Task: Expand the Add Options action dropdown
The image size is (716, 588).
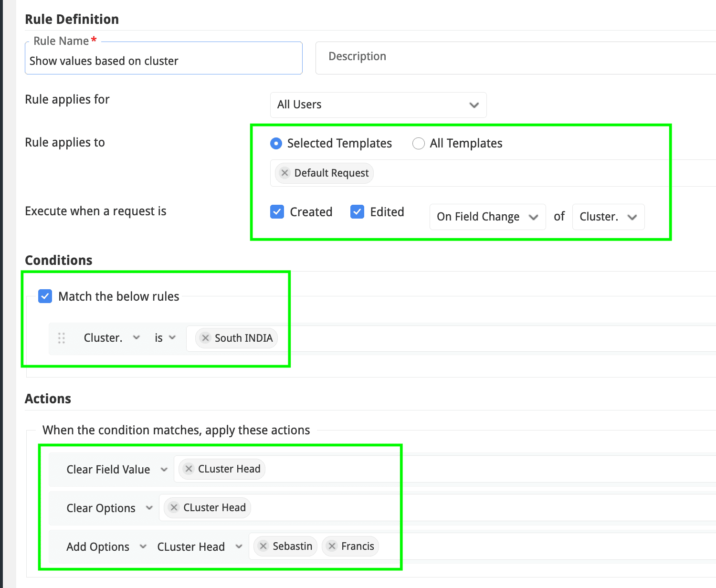Action: click(106, 547)
